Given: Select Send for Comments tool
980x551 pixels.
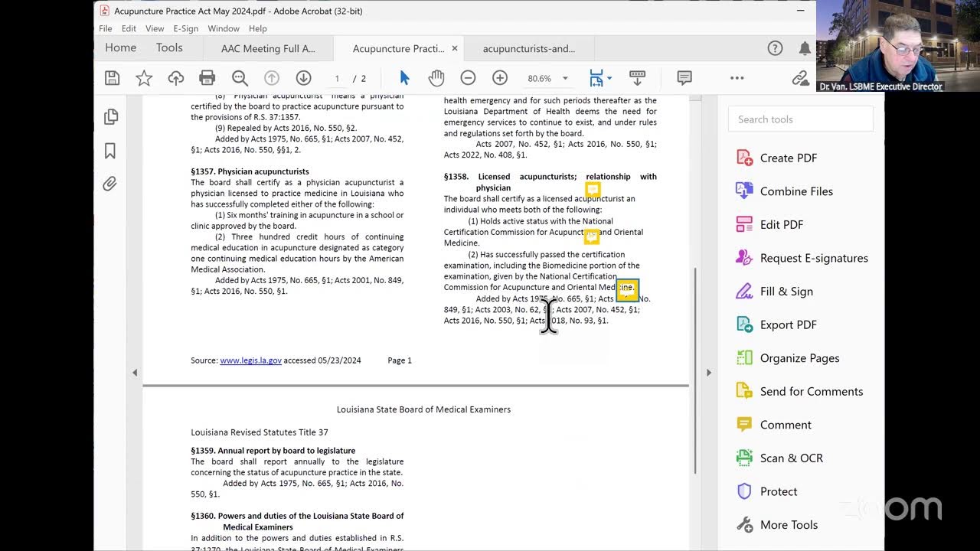Looking at the screenshot, I should coord(812,391).
